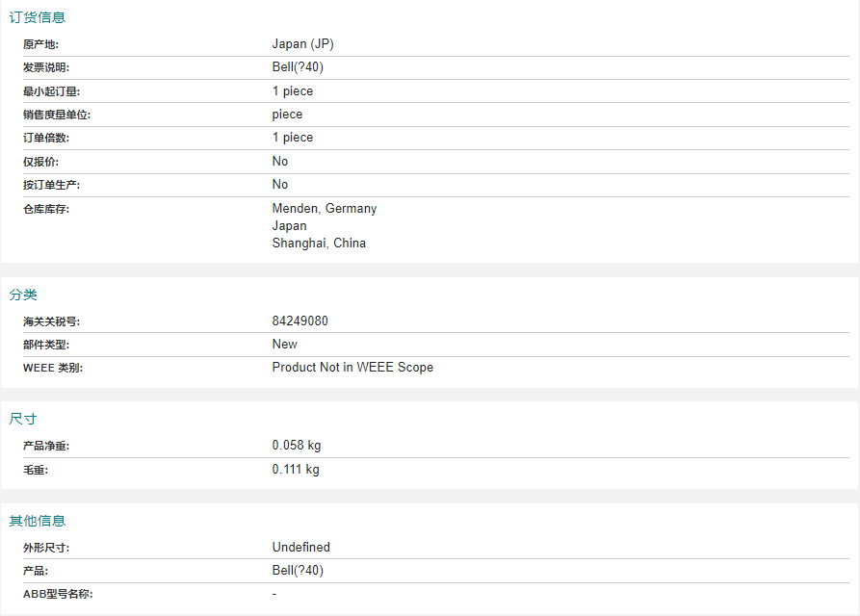Click the Undefined dimensions value
The height and width of the screenshot is (616, 860).
point(301,547)
